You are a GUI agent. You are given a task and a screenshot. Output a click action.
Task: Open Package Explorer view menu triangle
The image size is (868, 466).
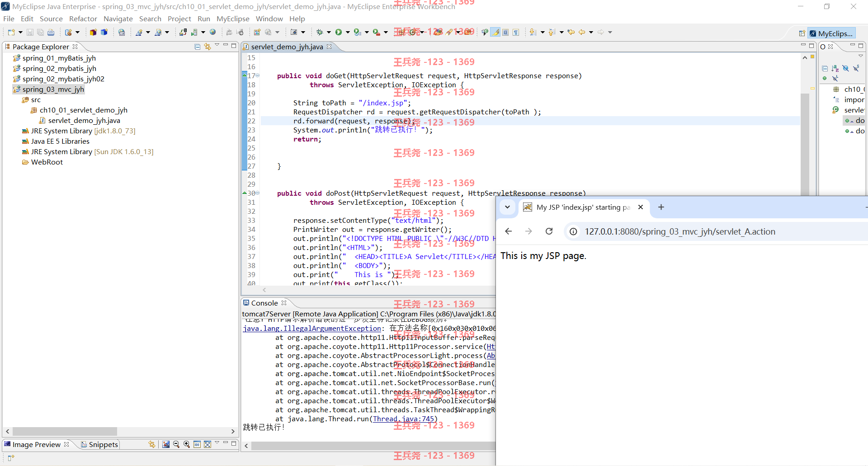(x=217, y=45)
